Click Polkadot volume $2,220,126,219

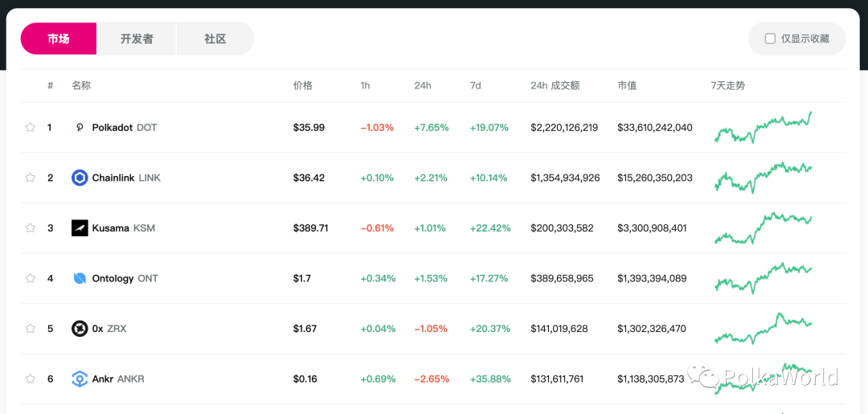(564, 127)
